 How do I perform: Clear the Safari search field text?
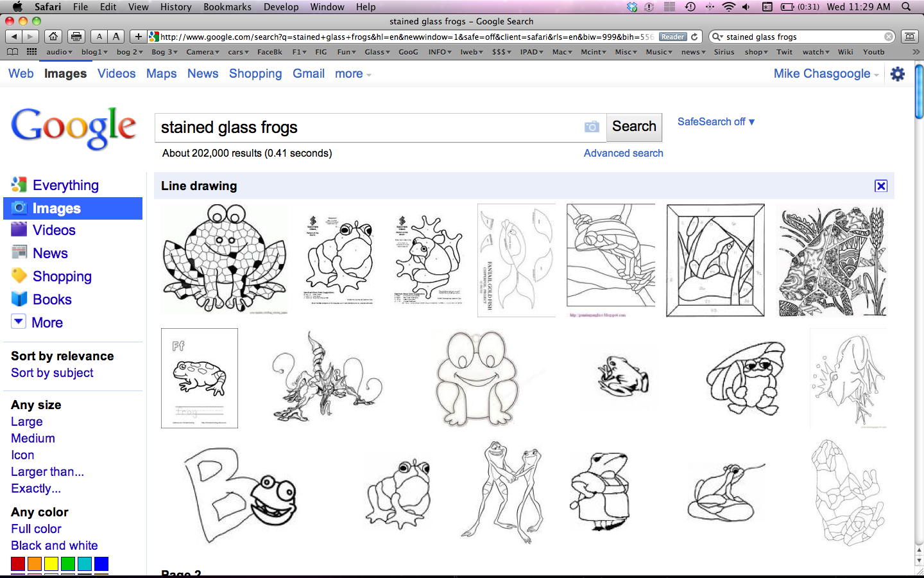[x=889, y=37]
